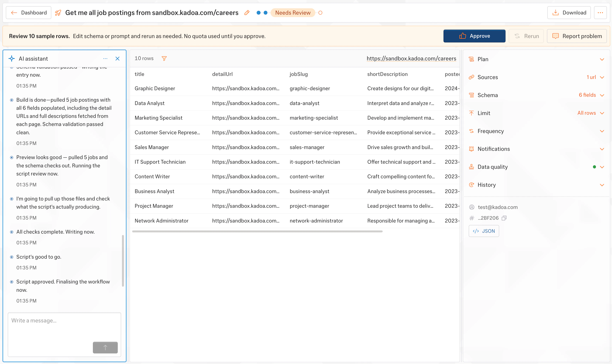Click the 1 url sources value

(x=591, y=77)
